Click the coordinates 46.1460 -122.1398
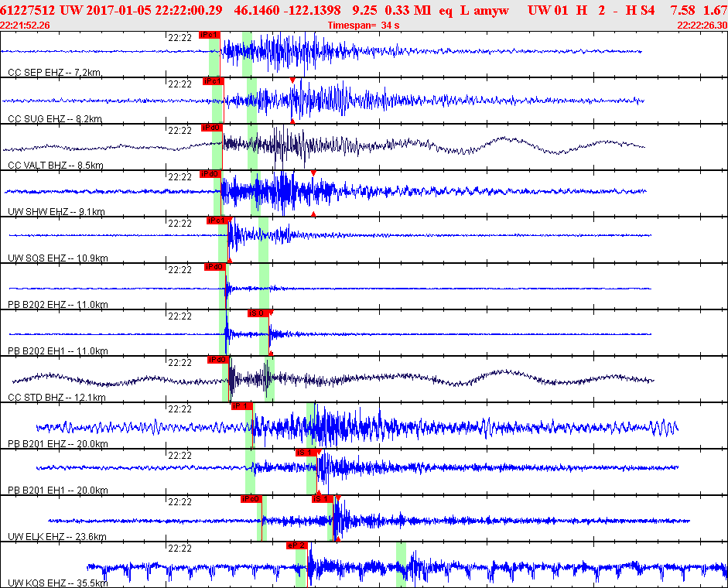728x588 pixels. pyautogui.click(x=287, y=10)
